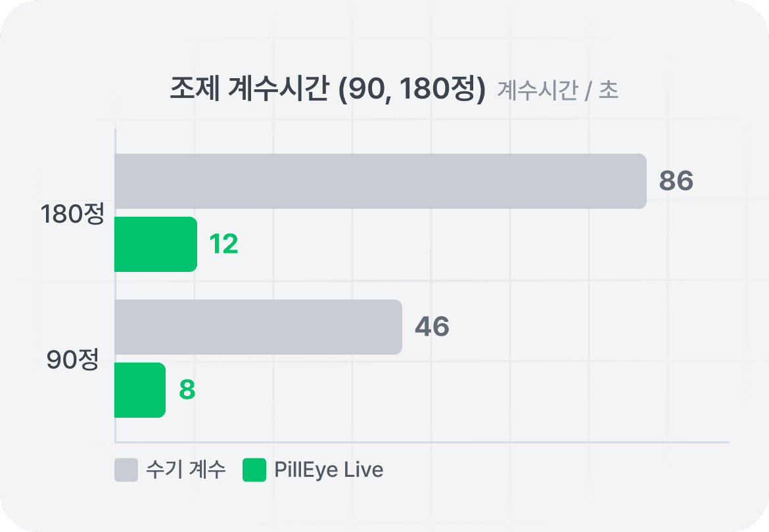Select the green PillEye Live bar for 90정
This screenshot has height=532, width=769.
point(139,390)
